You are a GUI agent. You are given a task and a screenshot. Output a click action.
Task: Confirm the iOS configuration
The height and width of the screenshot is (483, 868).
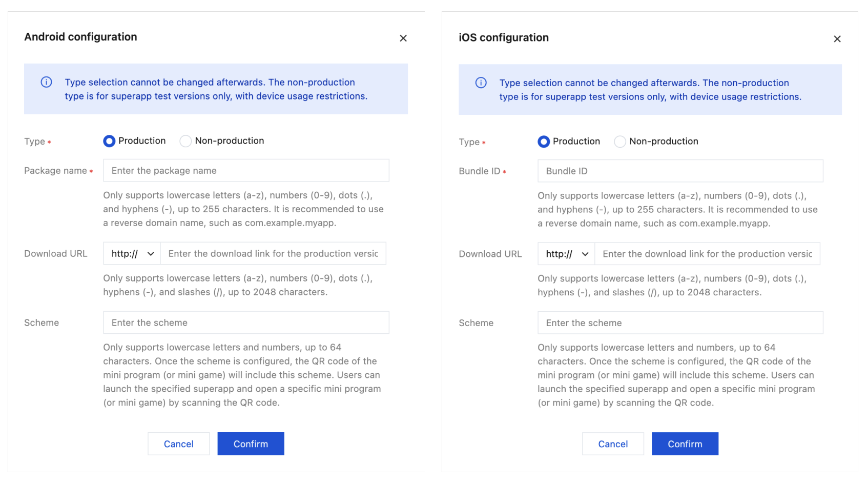[685, 444]
